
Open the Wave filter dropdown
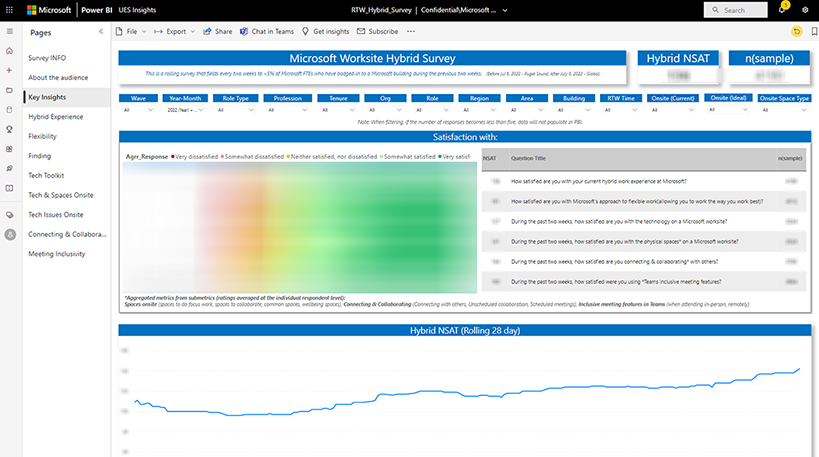click(138, 110)
